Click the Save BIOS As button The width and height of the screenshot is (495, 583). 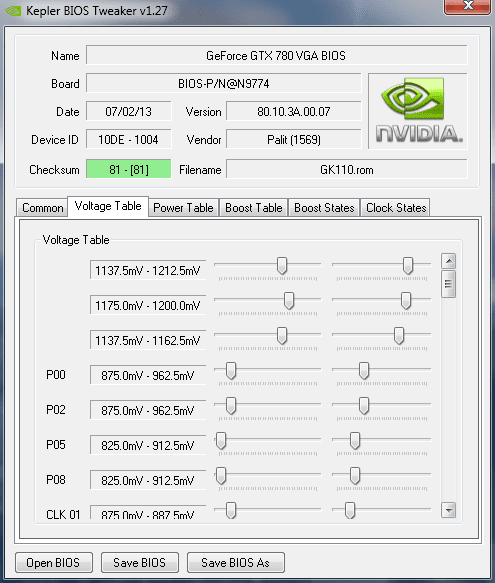coord(235,563)
